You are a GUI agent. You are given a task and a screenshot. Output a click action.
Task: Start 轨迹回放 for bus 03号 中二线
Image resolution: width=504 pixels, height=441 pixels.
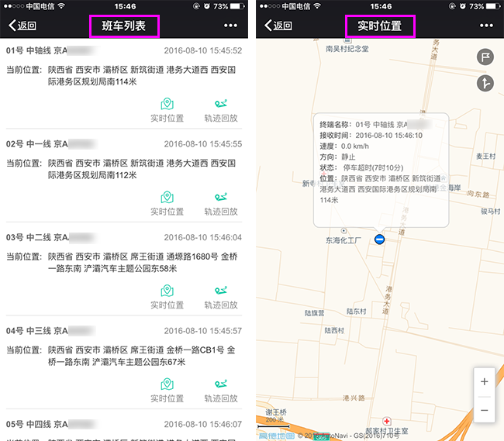coord(221,297)
